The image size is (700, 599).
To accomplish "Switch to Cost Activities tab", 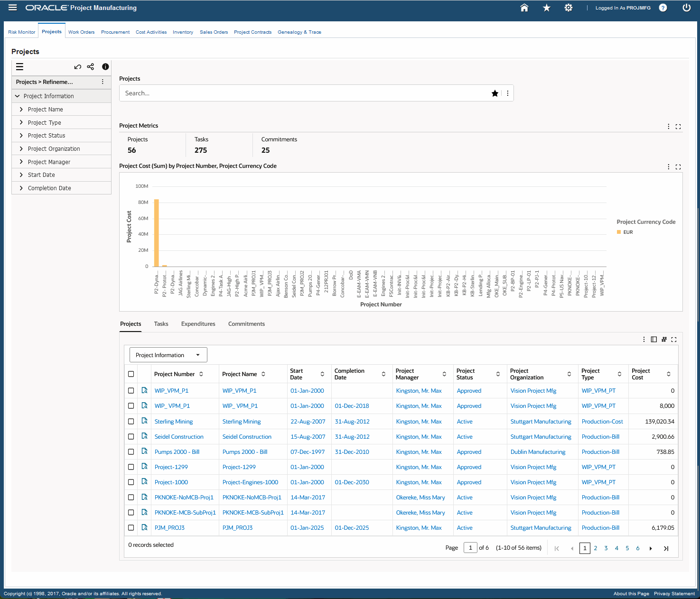I will click(x=151, y=32).
